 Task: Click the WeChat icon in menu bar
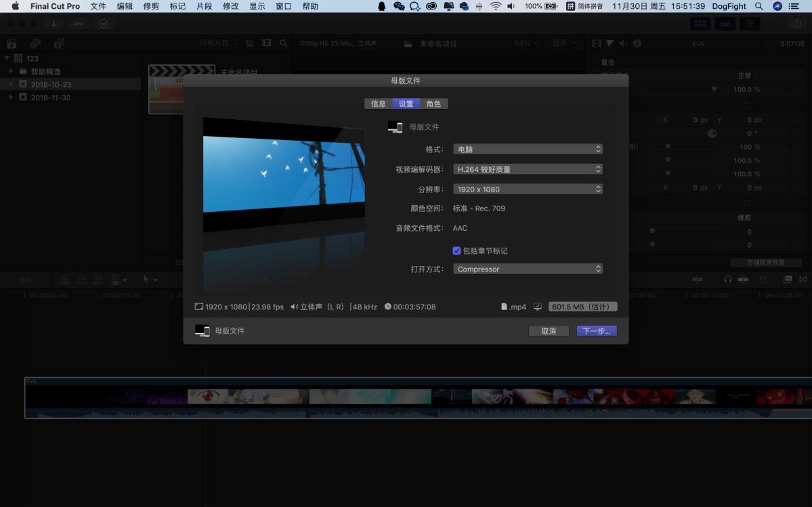coord(399,6)
